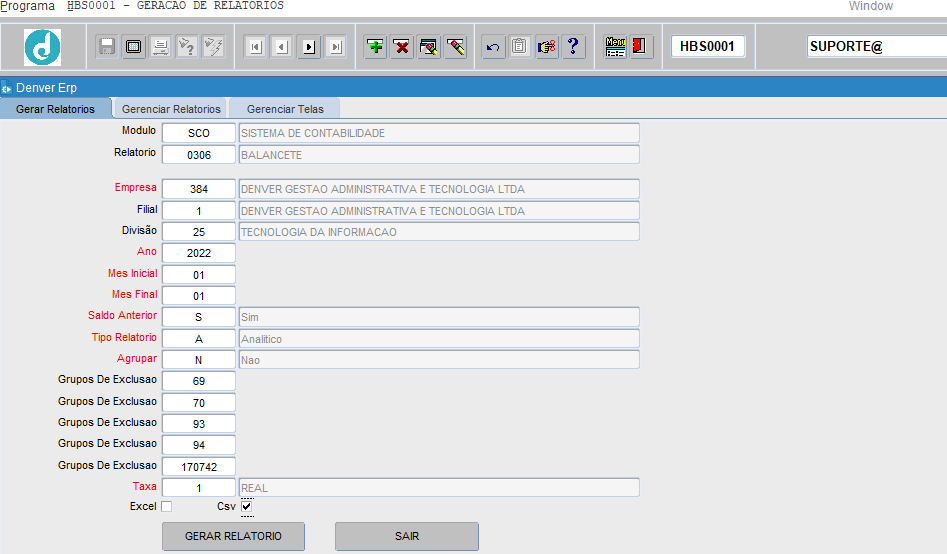
Task: Click the HBS0001 program code field
Action: coord(707,47)
